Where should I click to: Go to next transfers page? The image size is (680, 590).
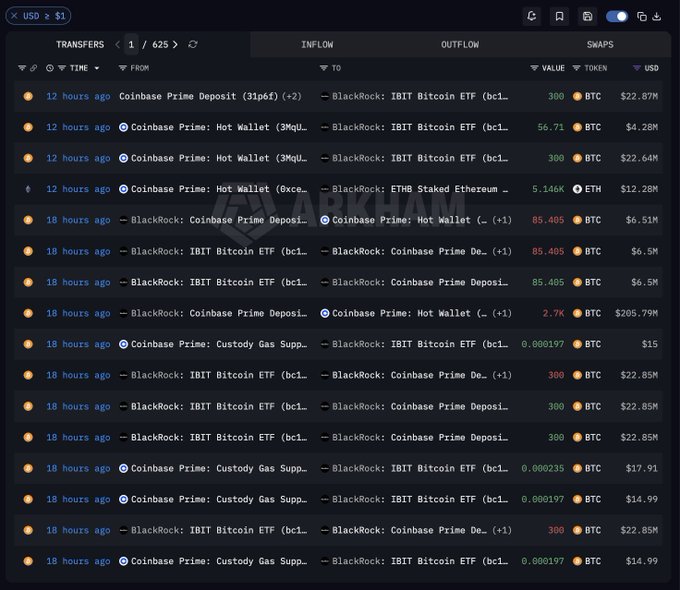[175, 44]
